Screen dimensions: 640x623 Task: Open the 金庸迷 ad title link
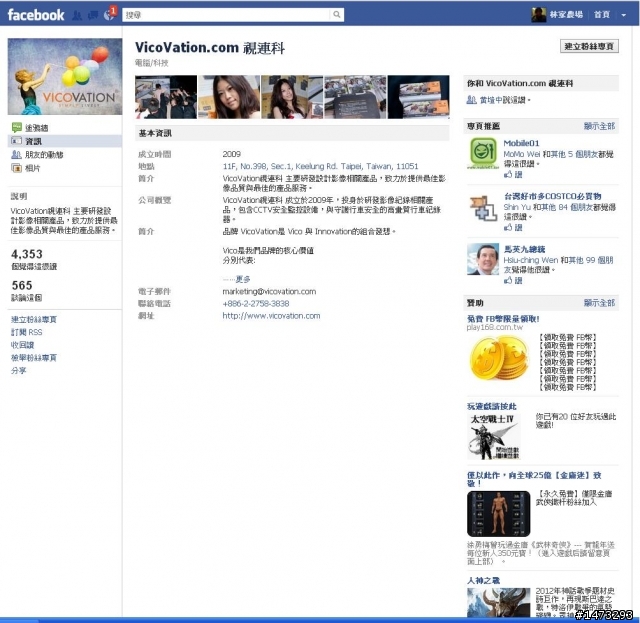pos(534,479)
